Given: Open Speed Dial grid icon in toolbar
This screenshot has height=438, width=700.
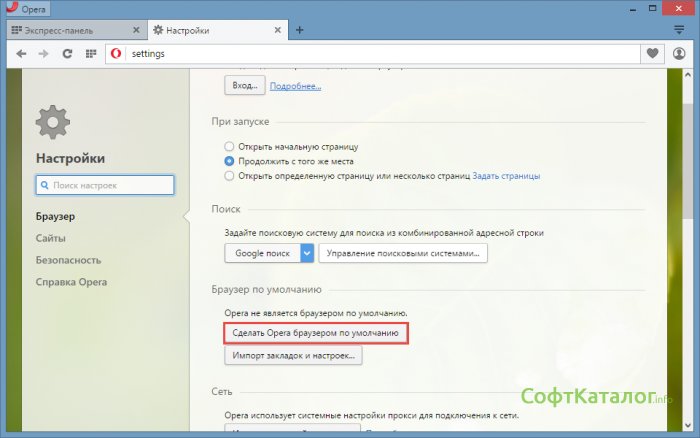Looking at the screenshot, I should [x=92, y=53].
